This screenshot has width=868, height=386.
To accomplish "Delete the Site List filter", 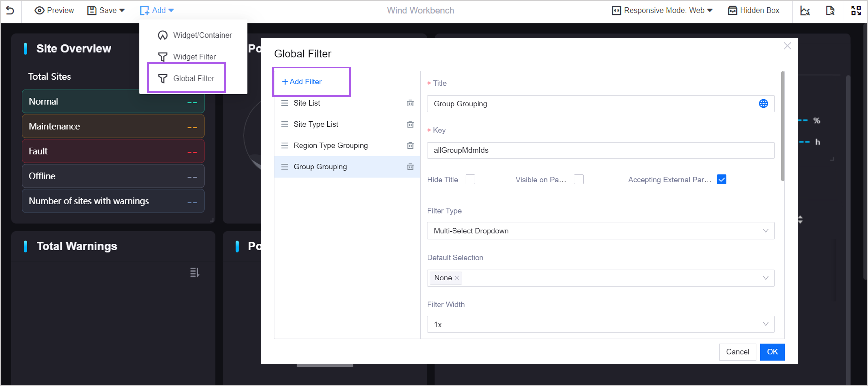I will (x=410, y=103).
